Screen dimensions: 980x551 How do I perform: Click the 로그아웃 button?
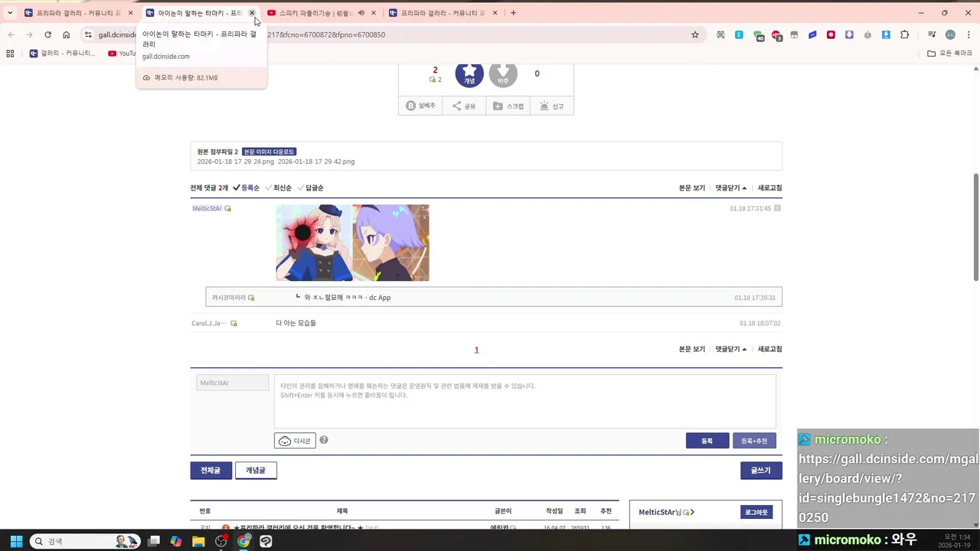(757, 512)
